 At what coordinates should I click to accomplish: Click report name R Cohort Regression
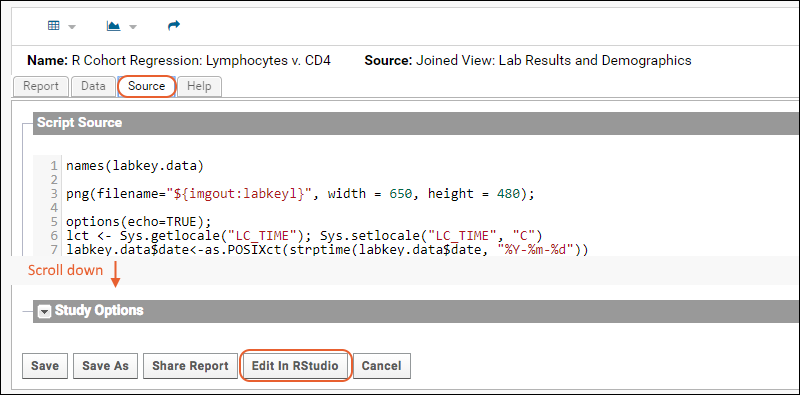(x=202, y=61)
